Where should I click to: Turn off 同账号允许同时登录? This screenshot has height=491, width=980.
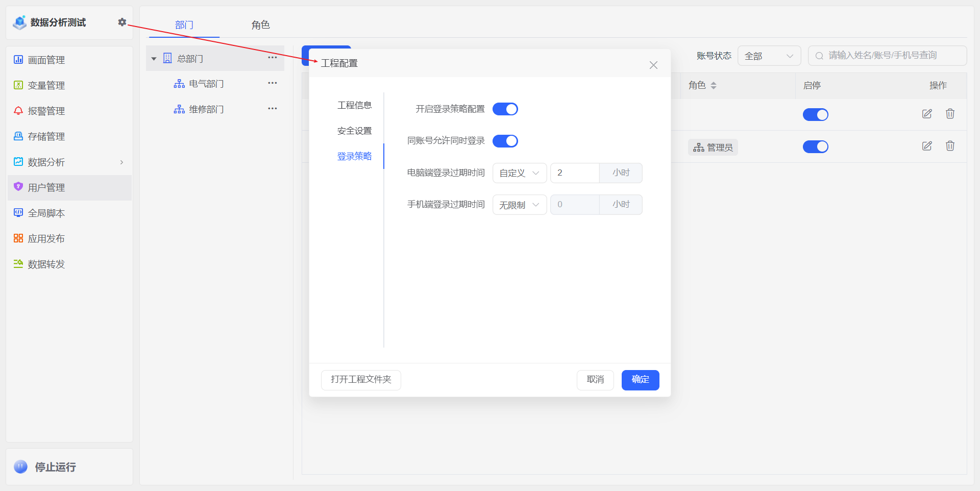point(505,141)
